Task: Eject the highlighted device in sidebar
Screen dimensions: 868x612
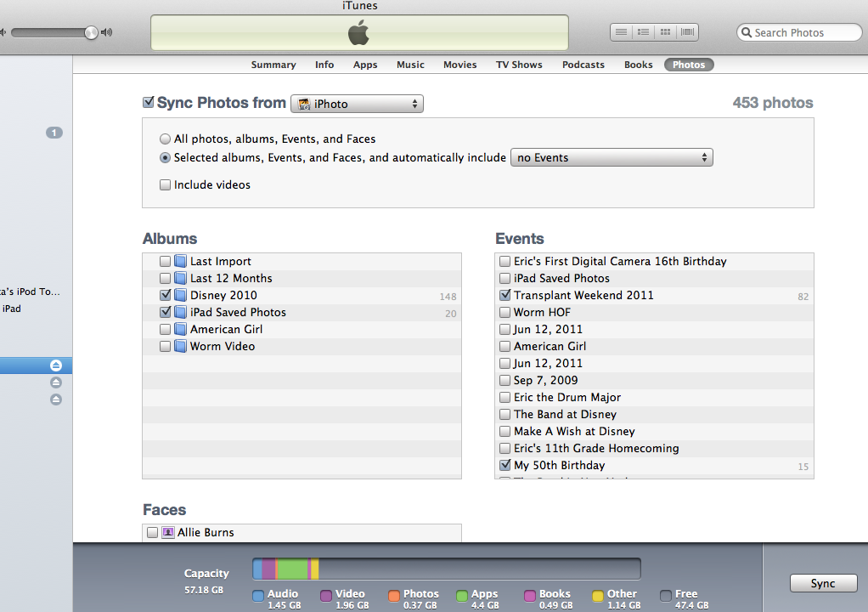Action: pos(56,365)
